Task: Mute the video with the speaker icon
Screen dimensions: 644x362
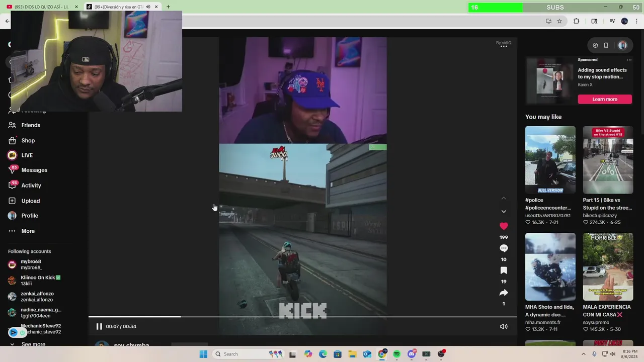Action: pos(504,326)
